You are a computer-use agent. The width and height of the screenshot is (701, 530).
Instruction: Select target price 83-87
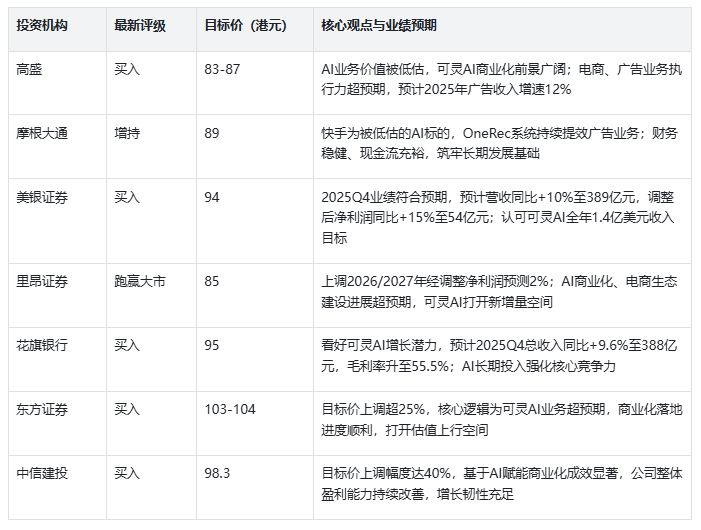[222, 69]
